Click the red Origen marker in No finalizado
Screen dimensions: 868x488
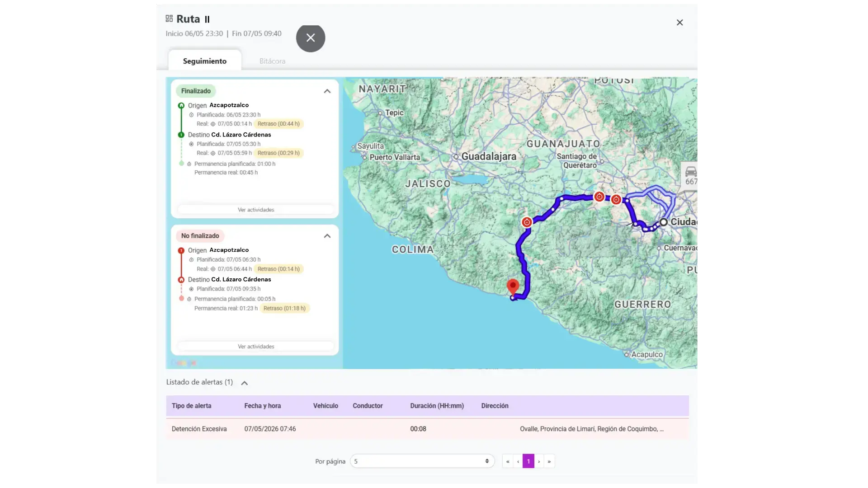click(x=181, y=250)
